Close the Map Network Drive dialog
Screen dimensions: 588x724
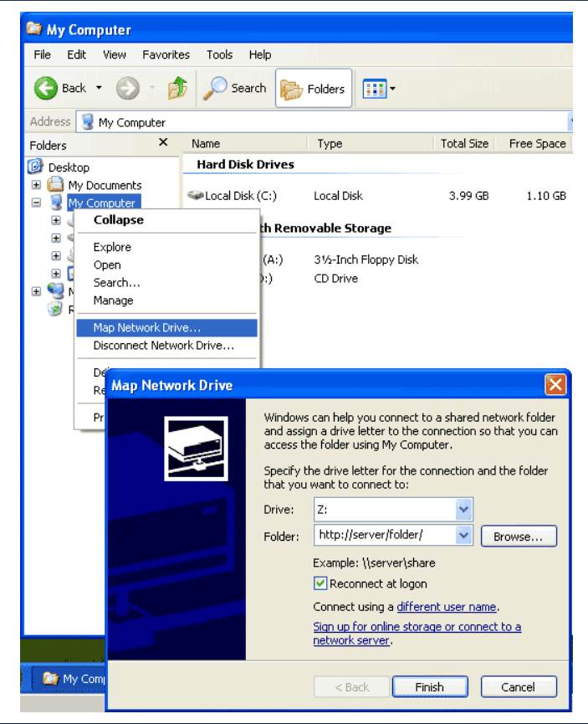click(x=555, y=384)
